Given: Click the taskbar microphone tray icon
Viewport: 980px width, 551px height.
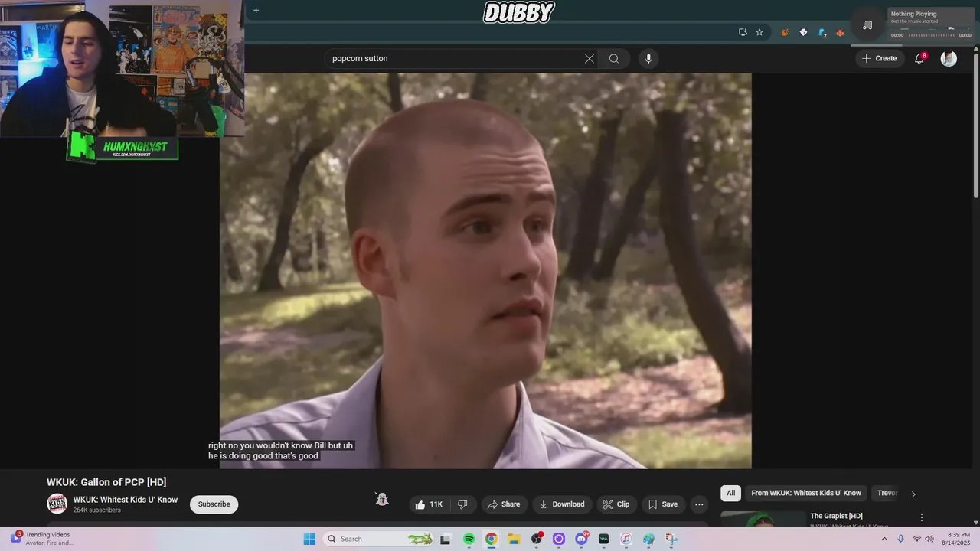Looking at the screenshot, I should point(901,539).
